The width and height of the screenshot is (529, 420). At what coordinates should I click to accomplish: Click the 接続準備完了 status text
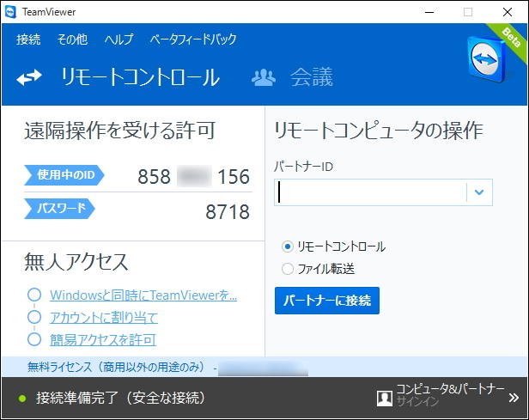click(120, 398)
